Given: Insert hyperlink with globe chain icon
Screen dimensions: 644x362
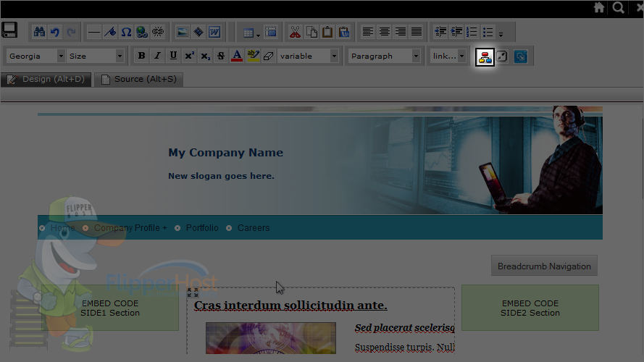Looking at the screenshot, I should point(142,32).
